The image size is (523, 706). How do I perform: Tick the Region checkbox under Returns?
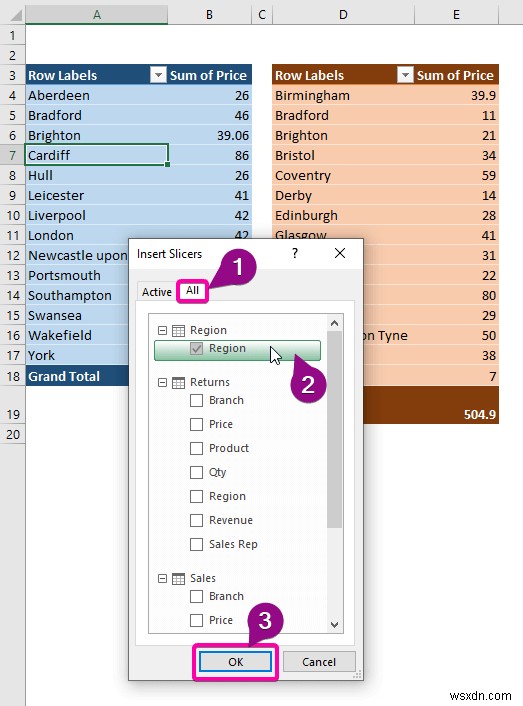click(196, 496)
